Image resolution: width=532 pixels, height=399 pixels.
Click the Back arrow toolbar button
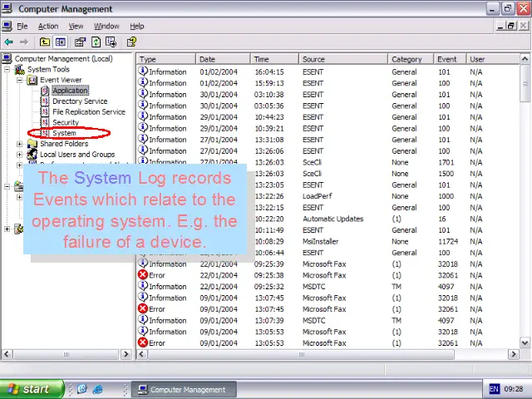tap(9, 42)
